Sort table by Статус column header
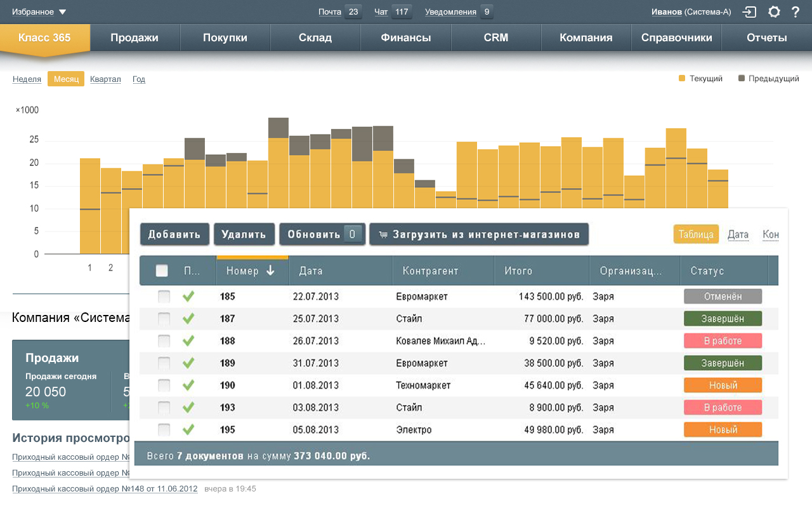Image resolution: width=812 pixels, height=508 pixels. 724,271
